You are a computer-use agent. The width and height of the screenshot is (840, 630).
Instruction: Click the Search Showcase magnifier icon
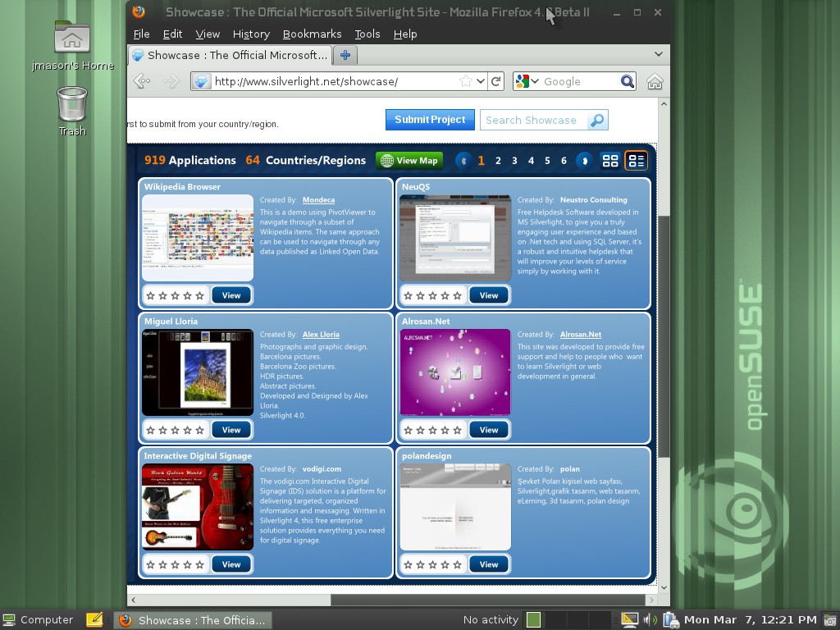[x=597, y=121]
